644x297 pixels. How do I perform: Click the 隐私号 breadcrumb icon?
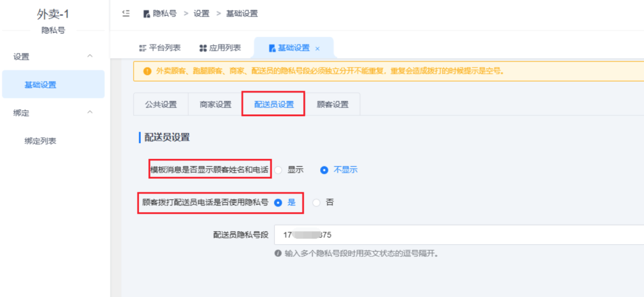pyautogui.click(x=147, y=13)
